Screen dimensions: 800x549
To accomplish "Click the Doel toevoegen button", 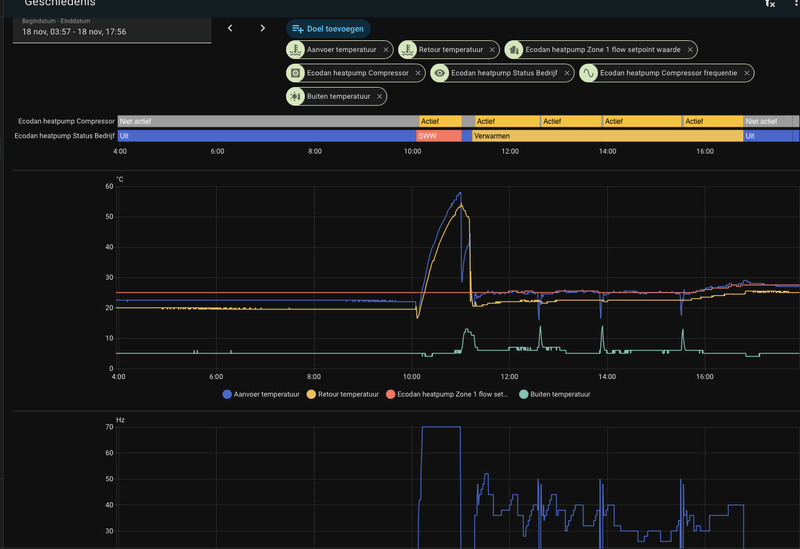I will click(x=328, y=29).
